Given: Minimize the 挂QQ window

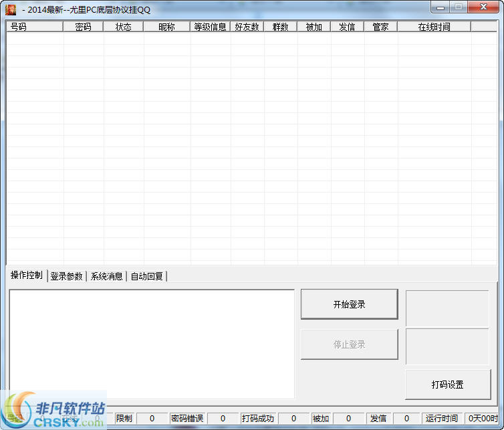Looking at the screenshot, I should pos(440,7).
